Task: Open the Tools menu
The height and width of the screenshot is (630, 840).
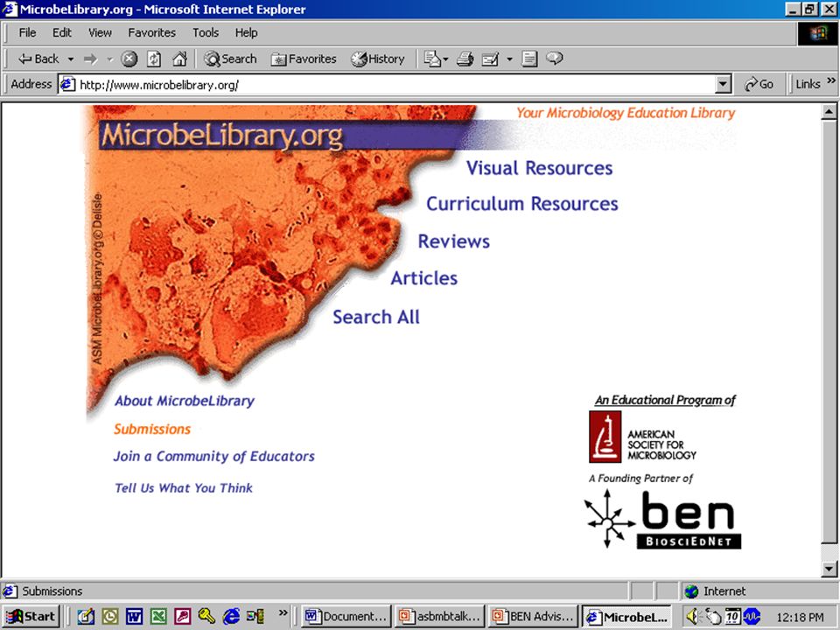Action: (206, 32)
